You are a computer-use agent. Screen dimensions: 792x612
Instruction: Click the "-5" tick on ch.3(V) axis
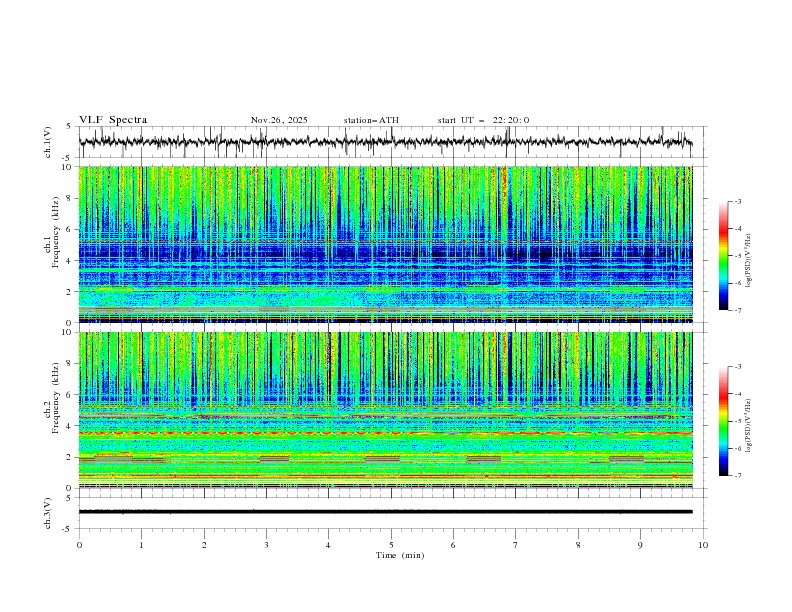tap(67, 529)
